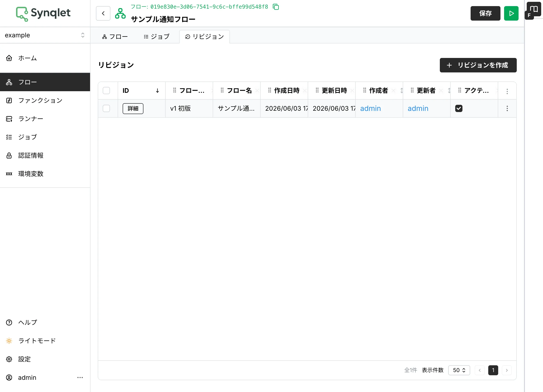Open the v1 初版 row actions menu
Viewport: 543px width, 392px height.
pos(507,108)
